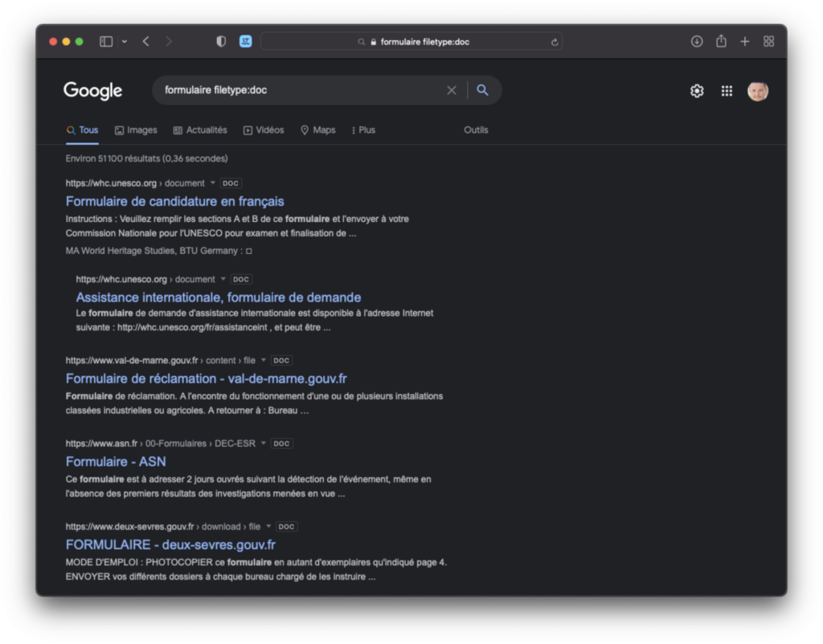
Task: Click the DOC badge on first UNESCO result
Action: [x=231, y=183]
